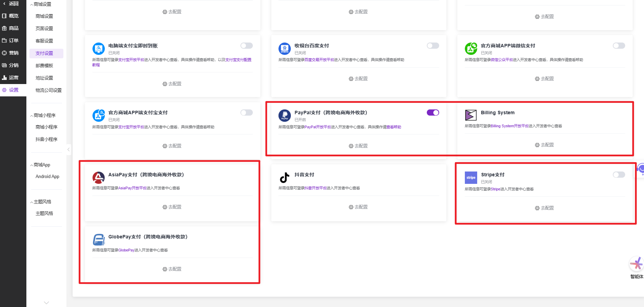Click the Billing System logo icon
Viewport: 644px width, 307px height.
(471, 115)
